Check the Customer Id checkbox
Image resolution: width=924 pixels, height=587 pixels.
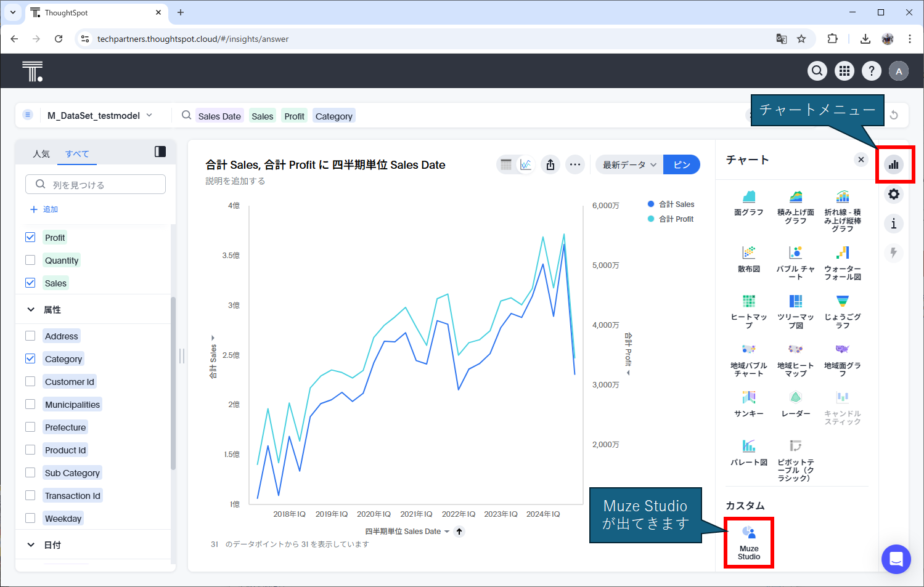pyautogui.click(x=30, y=381)
